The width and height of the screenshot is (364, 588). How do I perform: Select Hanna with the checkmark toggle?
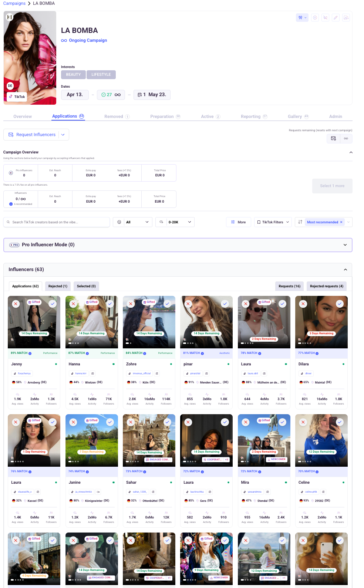pos(110,304)
